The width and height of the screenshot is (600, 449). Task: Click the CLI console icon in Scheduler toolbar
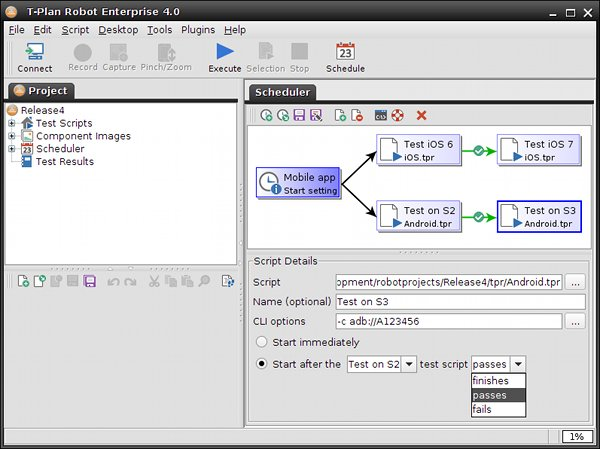click(x=380, y=116)
